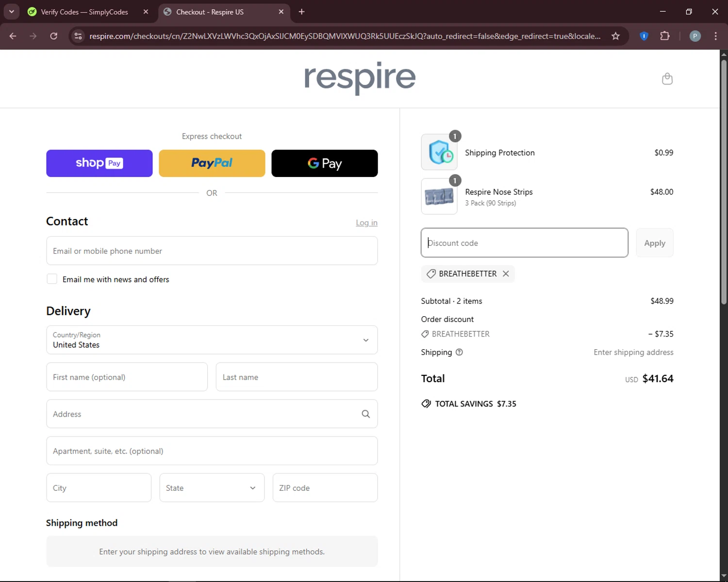This screenshot has width=728, height=582.
Task: Focus the Email or mobile phone number field
Action: (212, 251)
